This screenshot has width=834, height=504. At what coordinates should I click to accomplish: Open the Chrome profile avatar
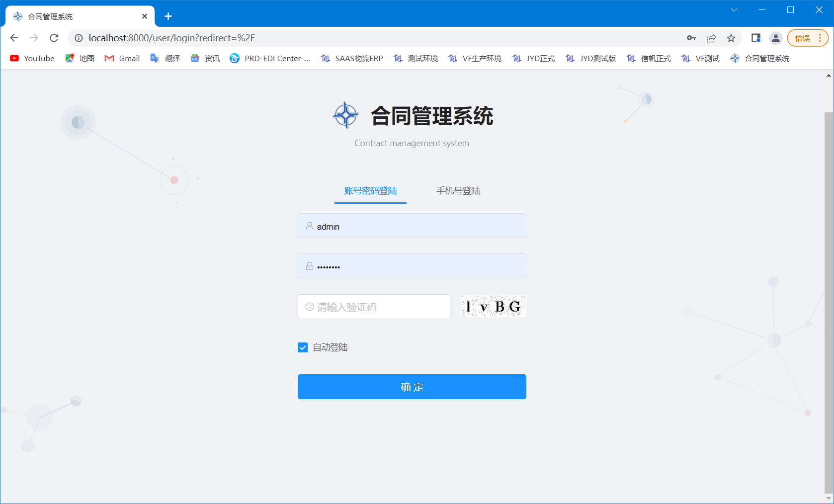click(x=776, y=38)
